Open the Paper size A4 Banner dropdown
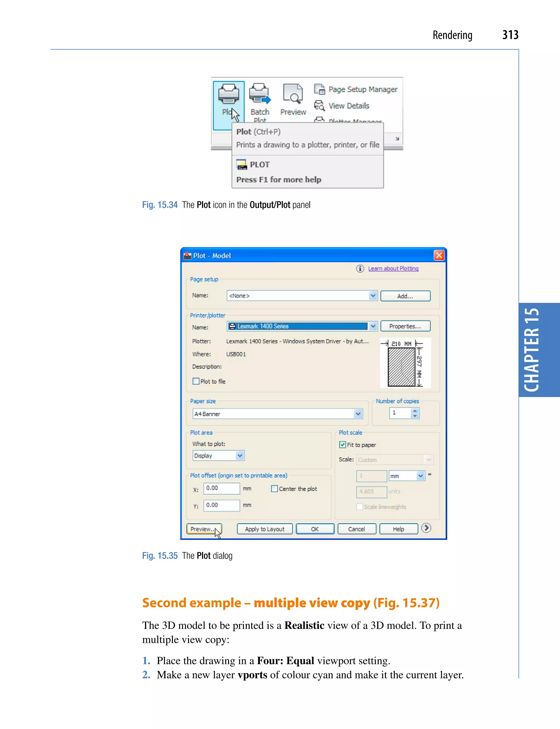560x729 pixels. [277, 414]
